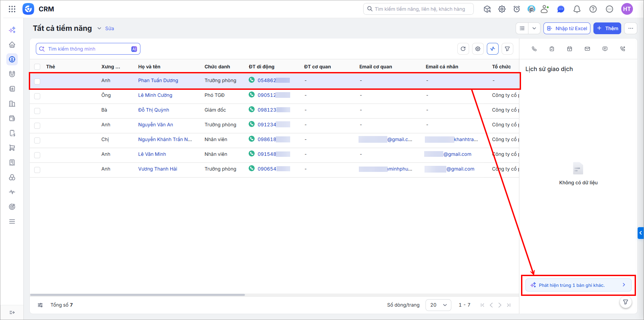Open the alarm clock reminders icon

pos(517,9)
